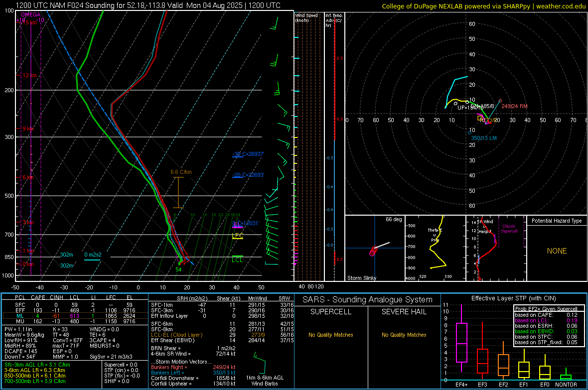Click the '-20 C=22693'' height label
This screenshot has height=390, width=588.
[248, 175]
